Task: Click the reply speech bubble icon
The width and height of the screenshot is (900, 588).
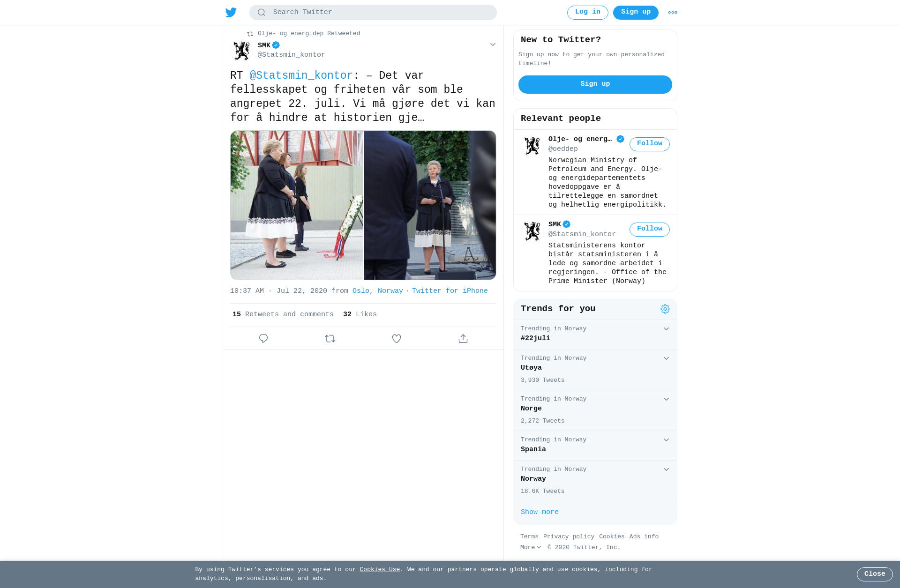Action: 263,338
